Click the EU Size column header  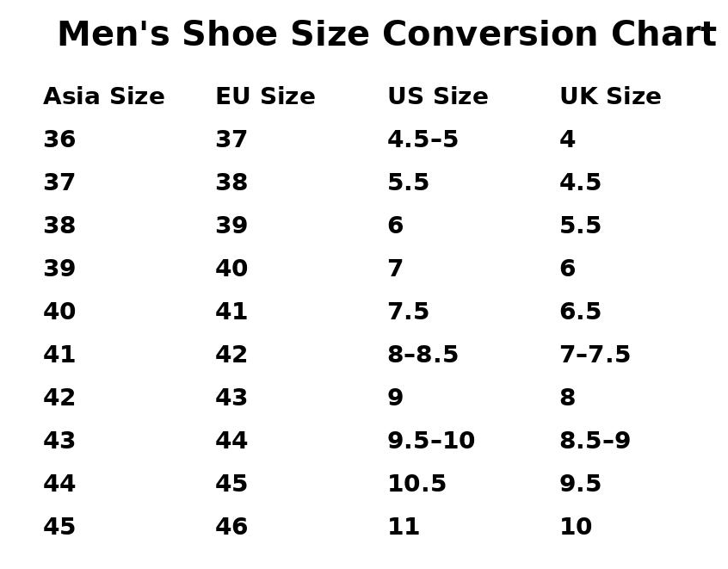265,96
